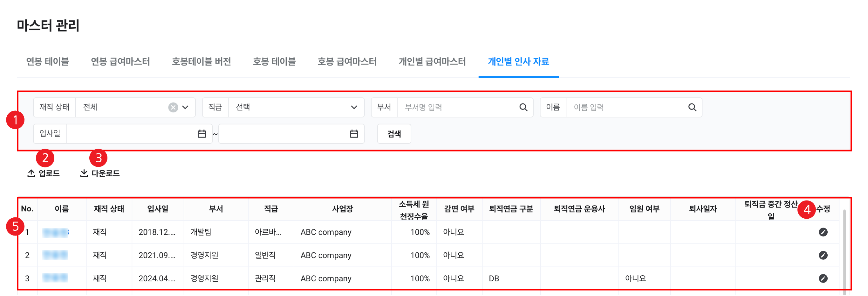The width and height of the screenshot is (868, 296).
Task: Switch to the 연봉 테이블 tab
Action: pos(47,61)
